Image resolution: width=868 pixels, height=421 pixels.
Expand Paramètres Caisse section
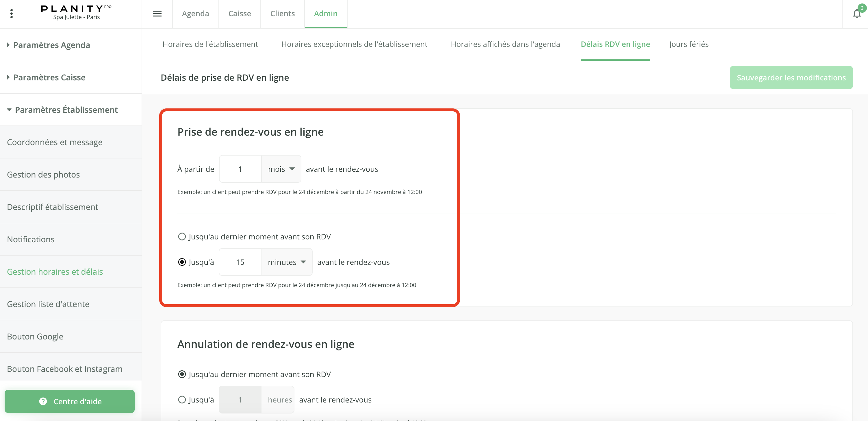[49, 77]
